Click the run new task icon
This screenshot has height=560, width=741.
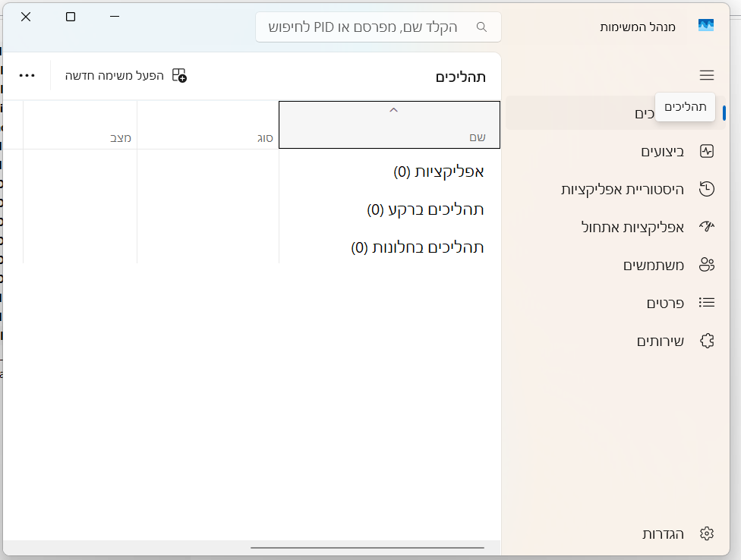[179, 75]
